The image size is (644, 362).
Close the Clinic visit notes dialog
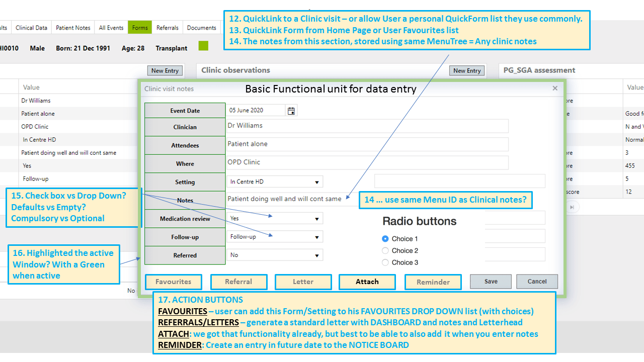pyautogui.click(x=555, y=88)
